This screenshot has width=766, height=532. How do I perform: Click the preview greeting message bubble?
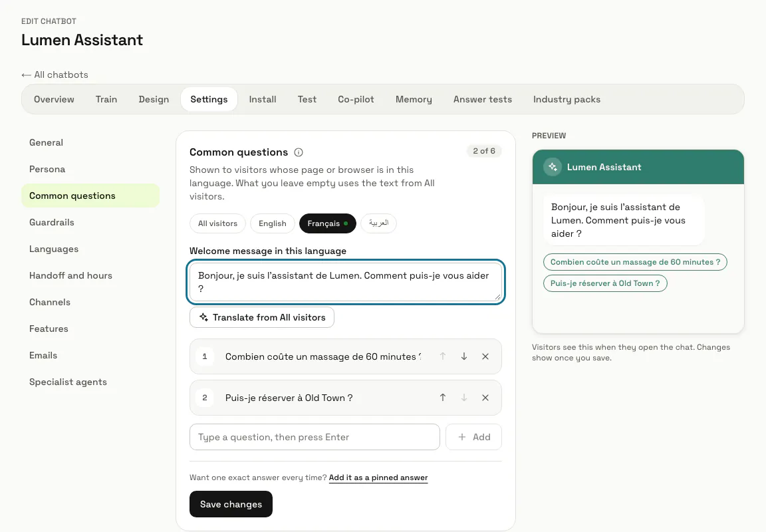tap(624, 220)
